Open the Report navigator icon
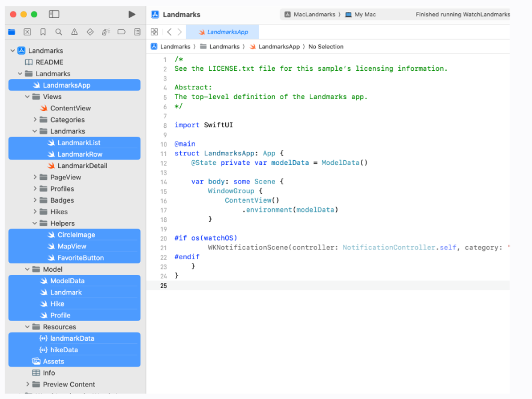This screenshot has height=399, width=532. tap(138, 32)
